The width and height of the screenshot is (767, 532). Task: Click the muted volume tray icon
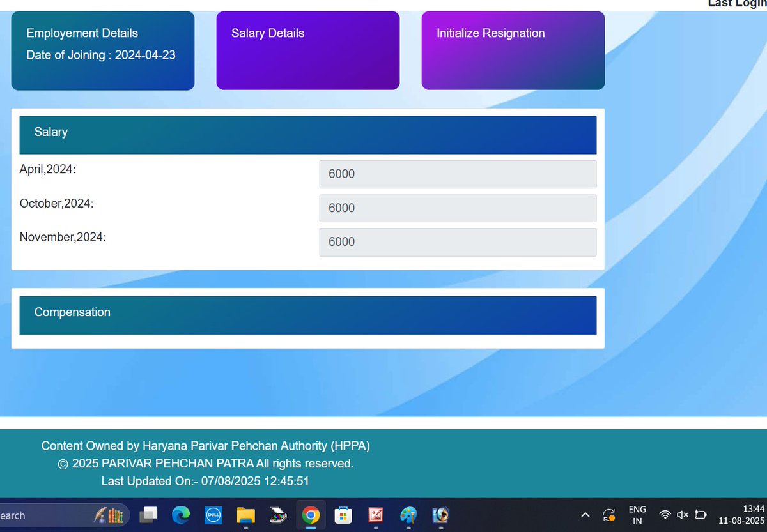[683, 515]
